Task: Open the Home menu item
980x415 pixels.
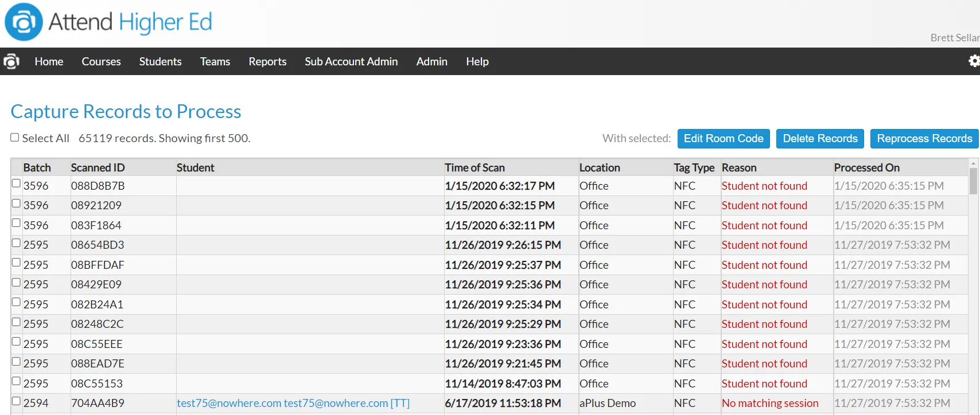Action: point(49,61)
